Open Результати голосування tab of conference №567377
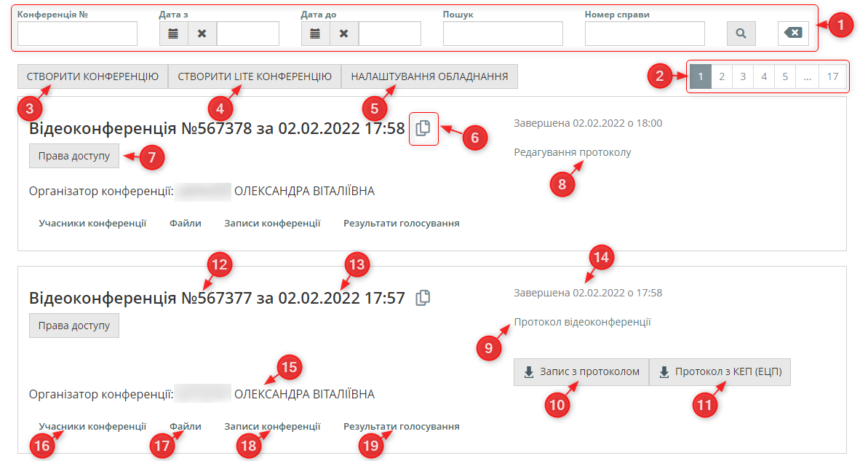The image size is (868, 461). coord(401,427)
